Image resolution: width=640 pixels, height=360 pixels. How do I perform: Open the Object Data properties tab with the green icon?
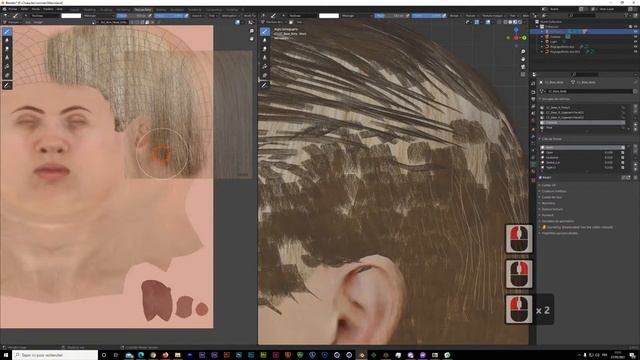(533, 164)
